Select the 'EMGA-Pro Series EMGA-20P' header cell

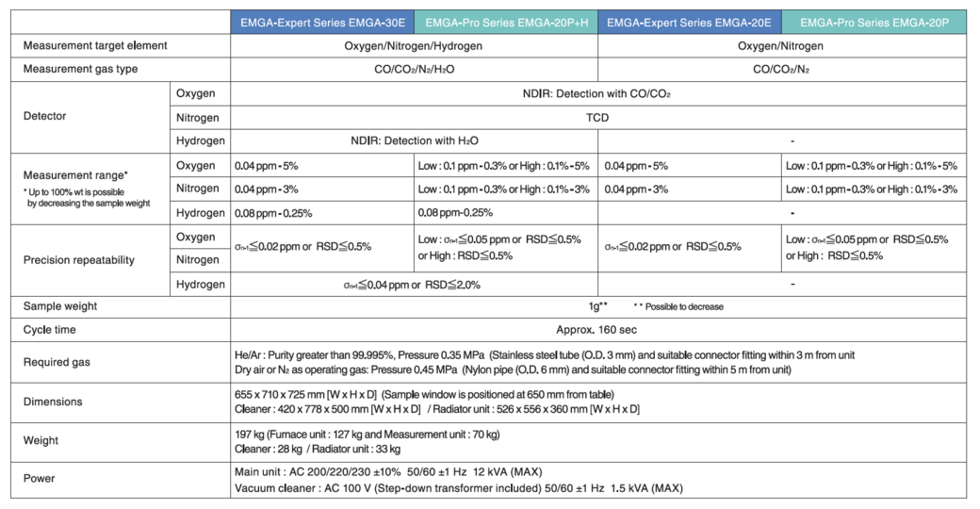pos(874,23)
